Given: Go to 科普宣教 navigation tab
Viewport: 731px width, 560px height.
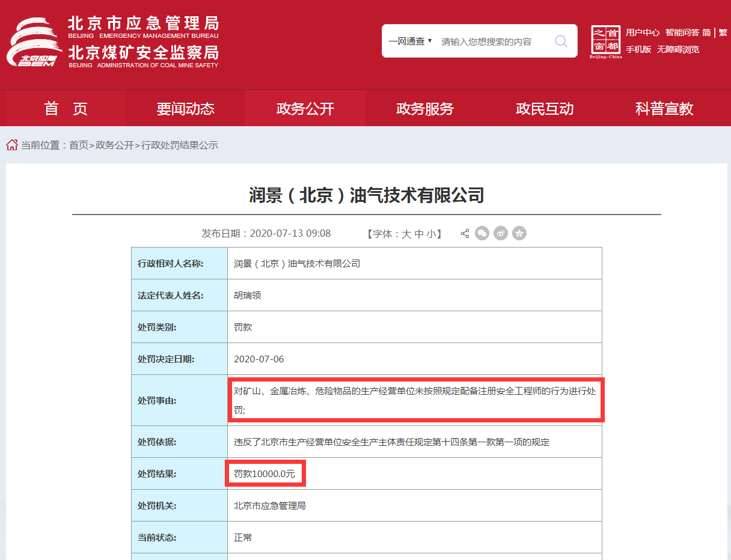Looking at the screenshot, I should 664,109.
